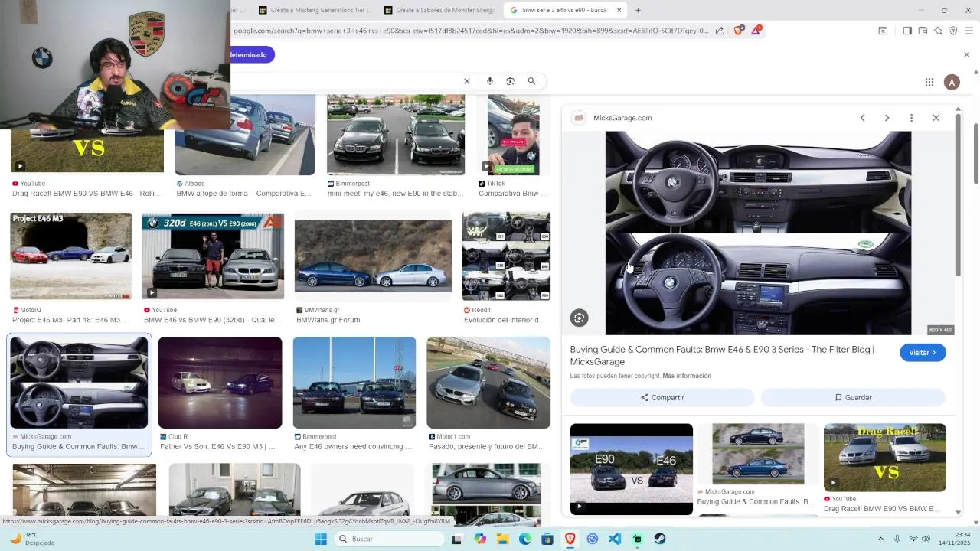
Task: Dismiss the banner with X button
Action: [966, 55]
